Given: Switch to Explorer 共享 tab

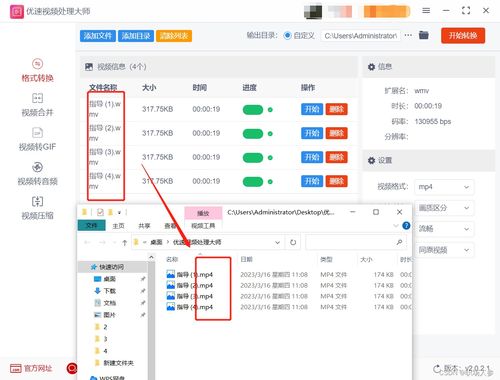Looking at the screenshot, I should (144, 226).
